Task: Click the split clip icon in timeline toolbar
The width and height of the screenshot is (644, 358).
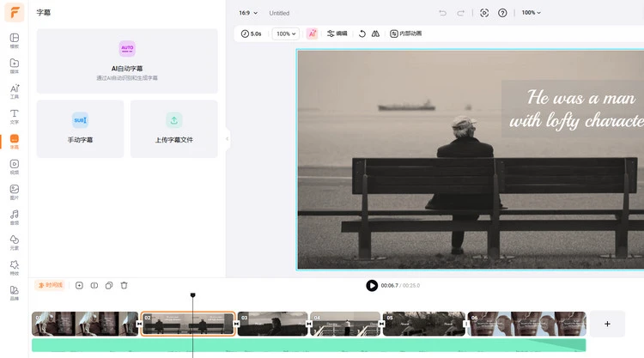Action: click(x=94, y=285)
